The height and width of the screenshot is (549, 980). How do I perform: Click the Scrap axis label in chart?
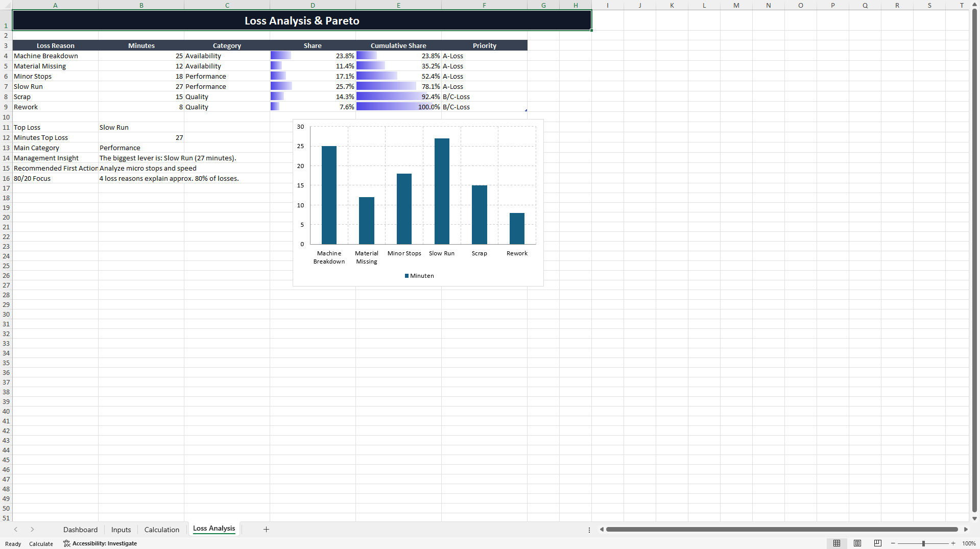click(479, 253)
